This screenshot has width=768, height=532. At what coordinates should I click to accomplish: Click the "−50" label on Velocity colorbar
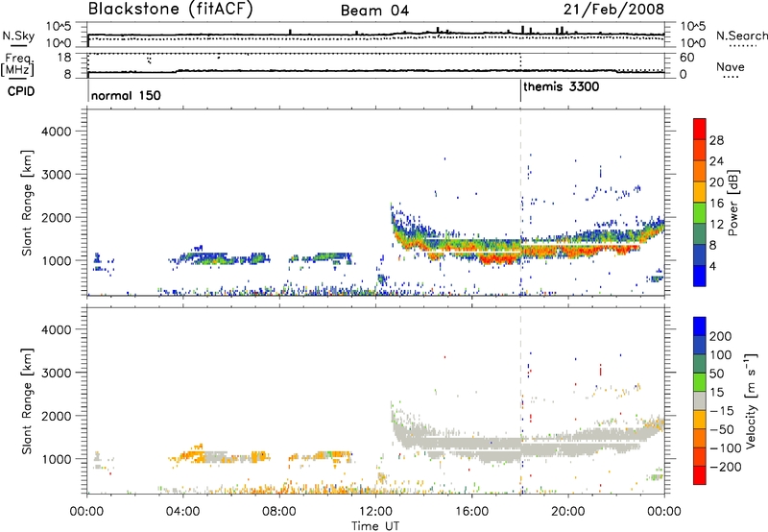(x=722, y=429)
